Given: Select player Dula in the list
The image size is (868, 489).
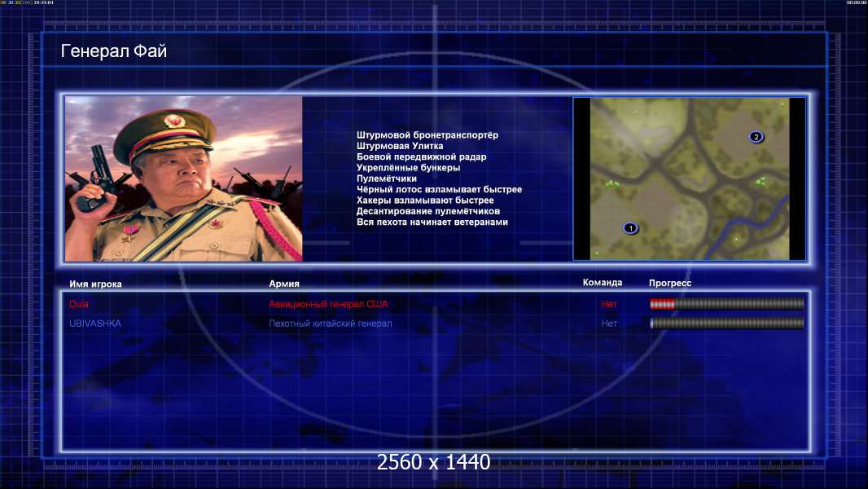Looking at the screenshot, I should pos(79,303).
